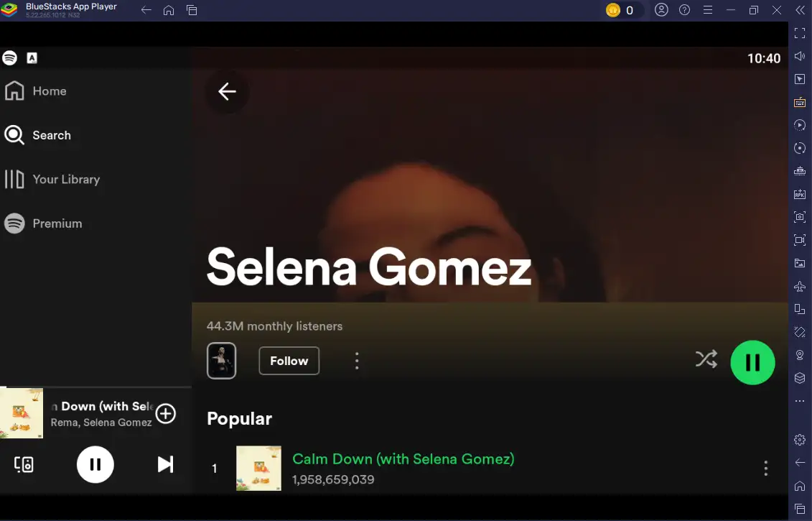
Task: Open Search in Spotify sidebar
Action: pos(38,135)
